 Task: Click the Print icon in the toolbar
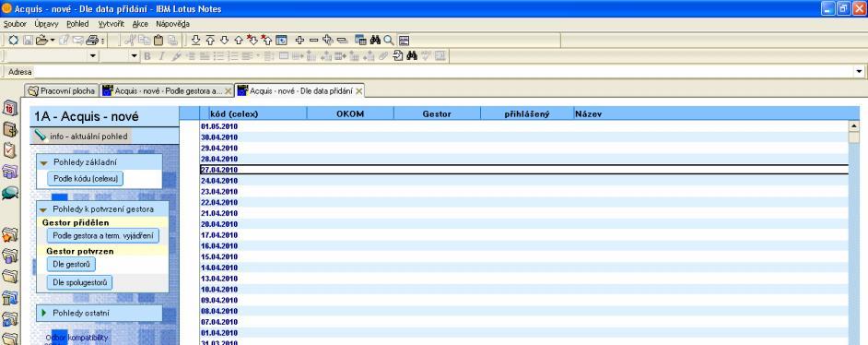(92, 41)
